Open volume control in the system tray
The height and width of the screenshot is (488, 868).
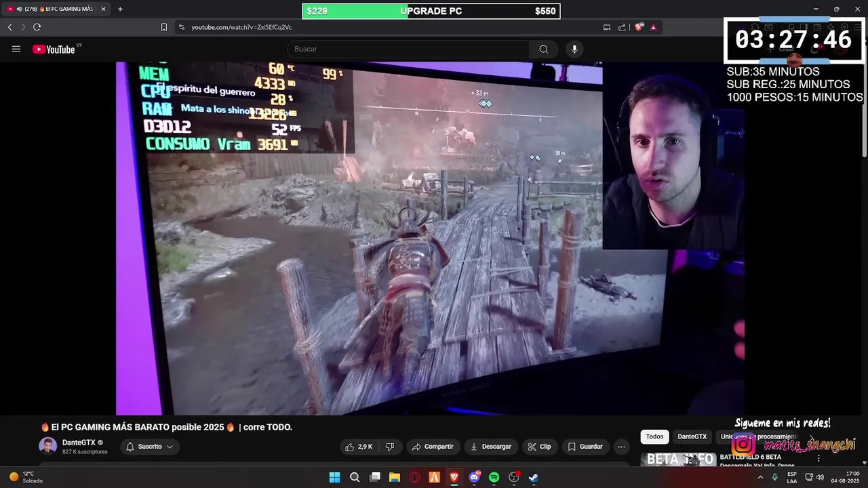tap(820, 477)
